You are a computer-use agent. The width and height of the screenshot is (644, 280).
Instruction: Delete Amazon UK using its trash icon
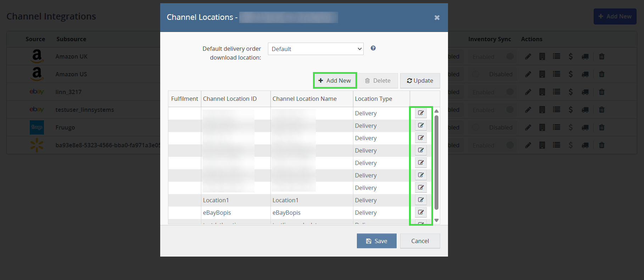(602, 56)
